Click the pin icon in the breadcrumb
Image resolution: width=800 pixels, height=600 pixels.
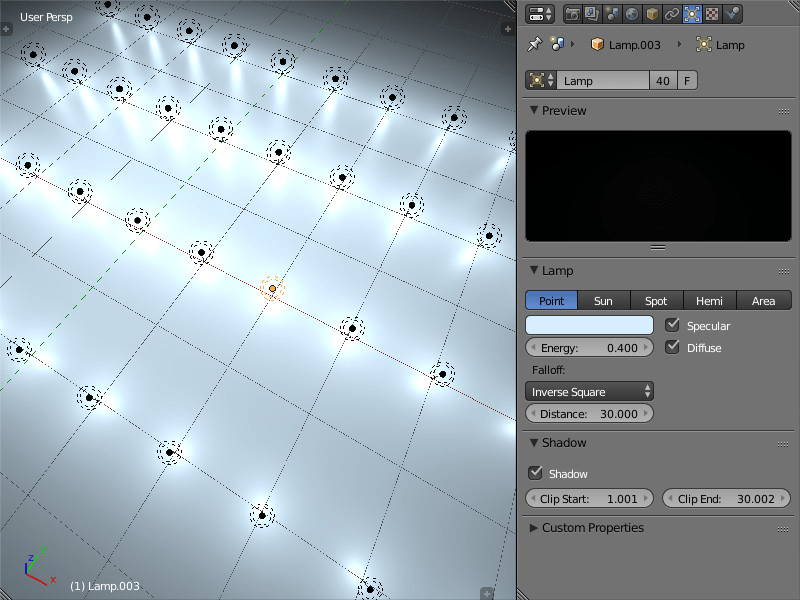point(537,43)
